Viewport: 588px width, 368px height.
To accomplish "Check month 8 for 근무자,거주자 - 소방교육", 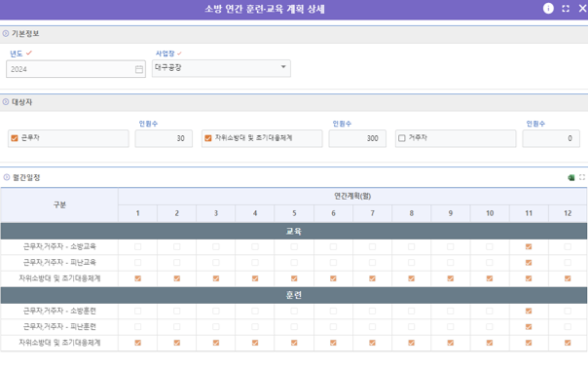I will pos(411,247).
